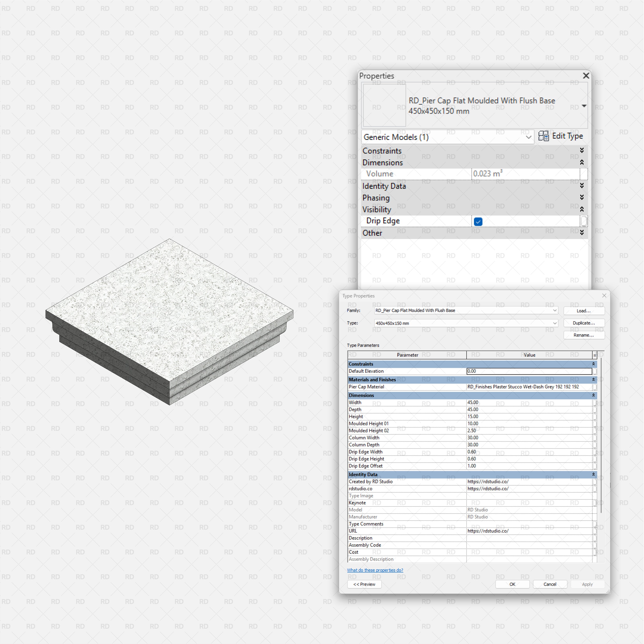
Task: Expand the Identity Data group in Properties
Action: point(582,186)
